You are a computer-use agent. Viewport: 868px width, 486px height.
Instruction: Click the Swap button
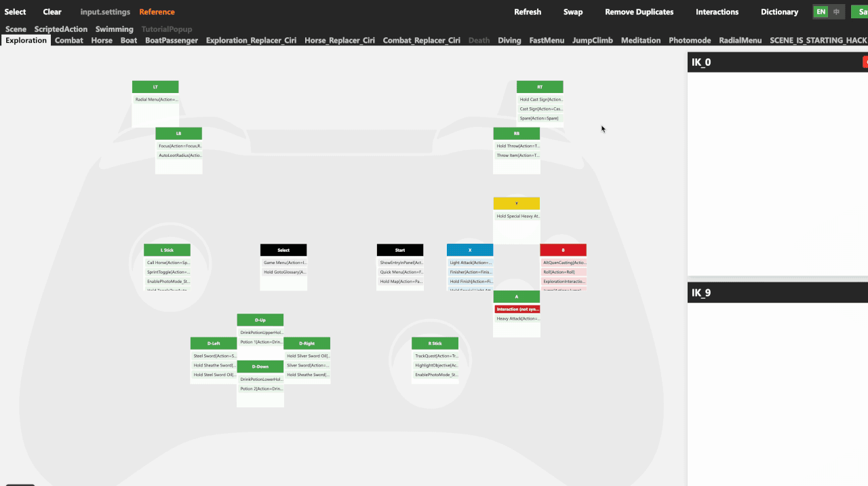(x=573, y=12)
